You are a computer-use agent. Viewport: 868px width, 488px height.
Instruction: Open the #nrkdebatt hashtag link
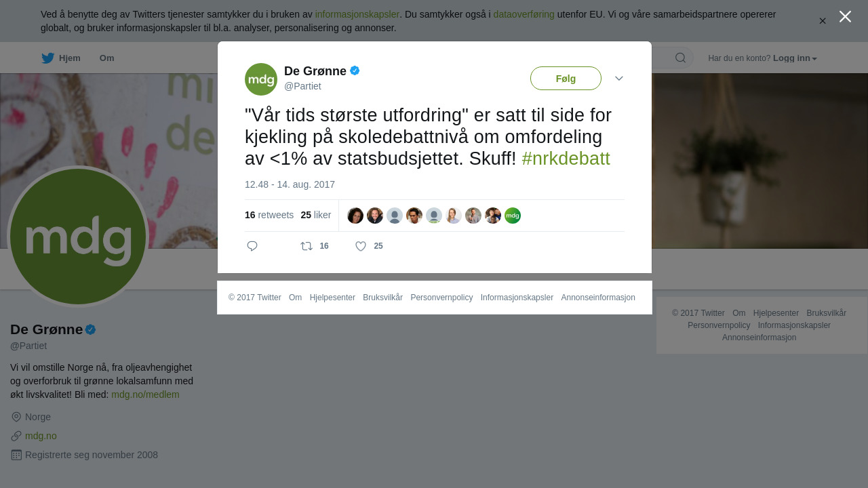[x=566, y=159]
